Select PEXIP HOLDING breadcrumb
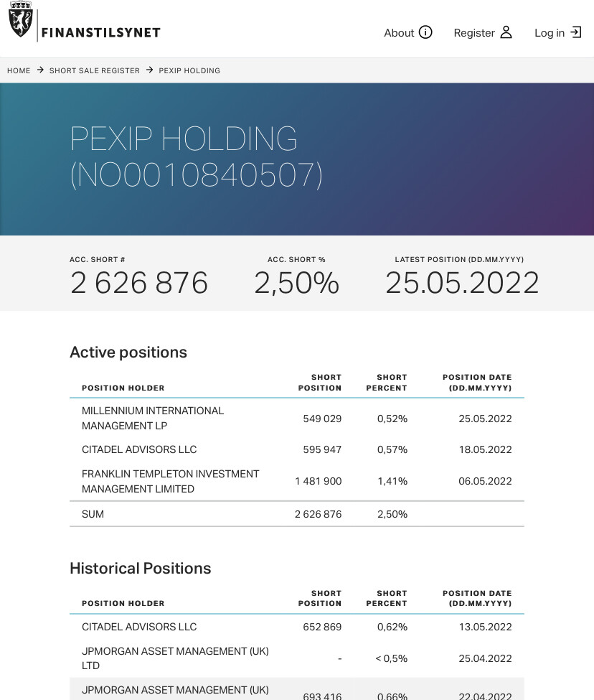The height and width of the screenshot is (700, 594). 189,70
